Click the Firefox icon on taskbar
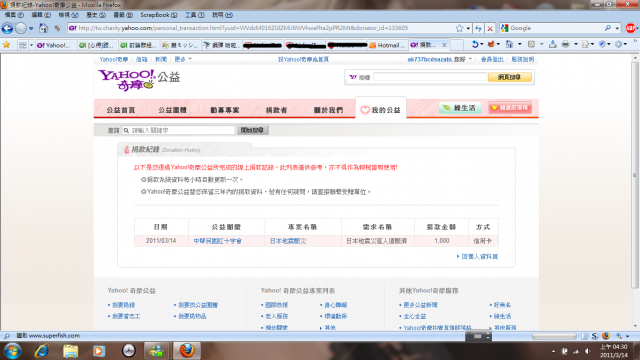This screenshot has width=640, height=360. tap(187, 351)
